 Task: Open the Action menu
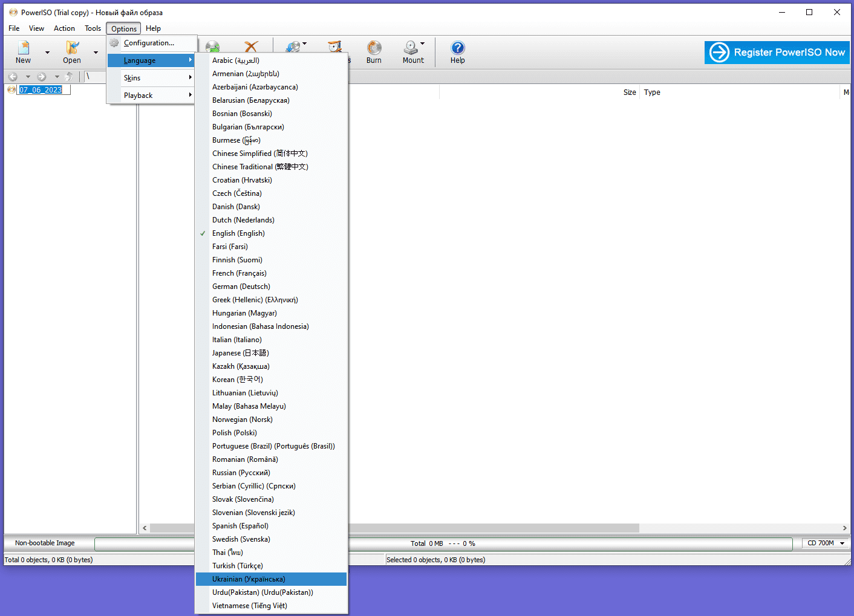click(x=64, y=28)
